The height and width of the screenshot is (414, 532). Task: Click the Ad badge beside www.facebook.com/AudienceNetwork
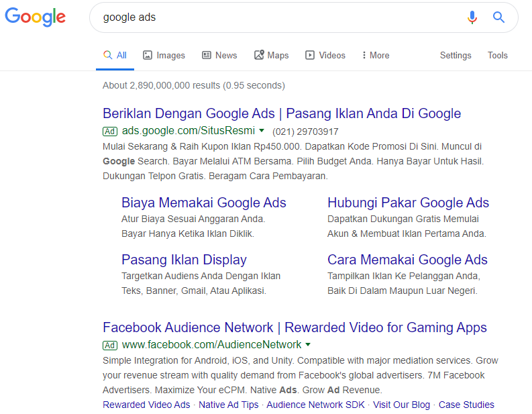pyautogui.click(x=110, y=346)
